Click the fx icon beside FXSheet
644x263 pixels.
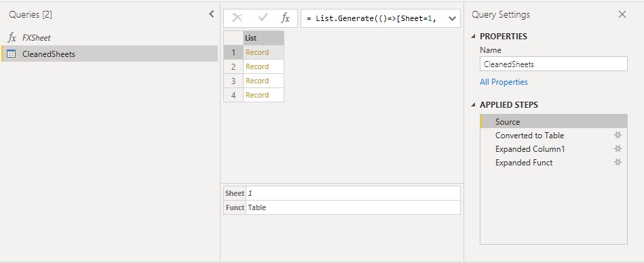coord(12,38)
